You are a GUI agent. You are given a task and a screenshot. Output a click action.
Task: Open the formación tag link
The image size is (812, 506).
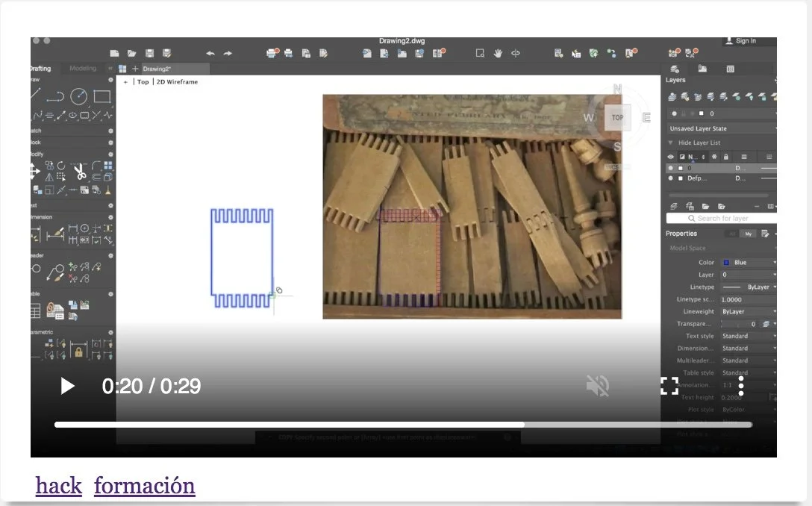[145, 486]
